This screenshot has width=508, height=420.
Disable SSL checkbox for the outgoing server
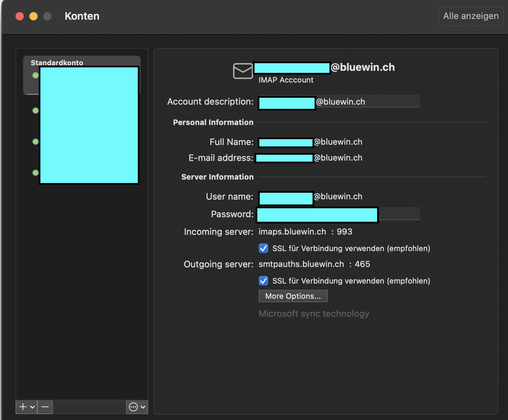pyautogui.click(x=263, y=281)
